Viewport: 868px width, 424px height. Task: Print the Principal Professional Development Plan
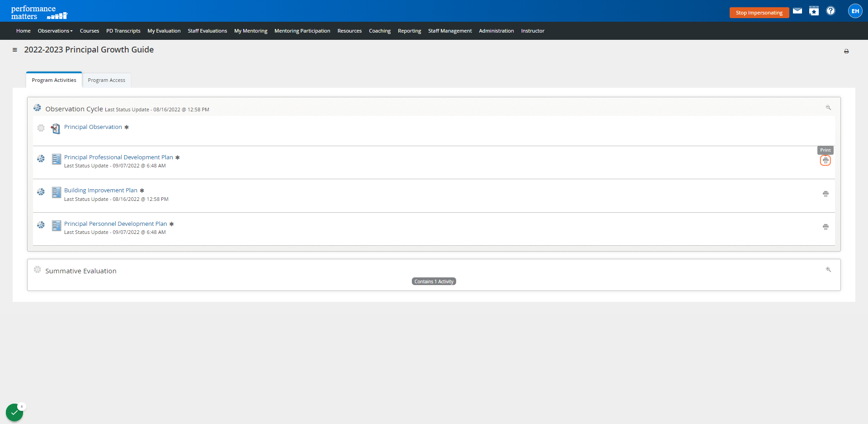click(826, 161)
